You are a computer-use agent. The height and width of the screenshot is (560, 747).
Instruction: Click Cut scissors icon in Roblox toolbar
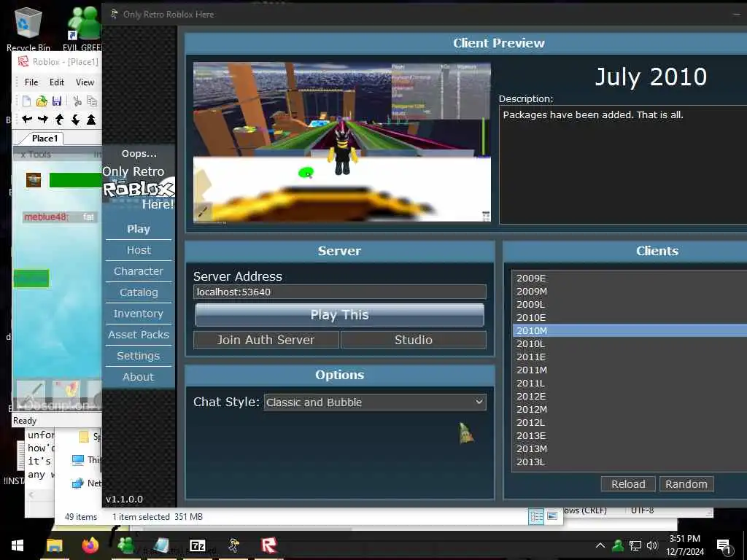(x=77, y=101)
